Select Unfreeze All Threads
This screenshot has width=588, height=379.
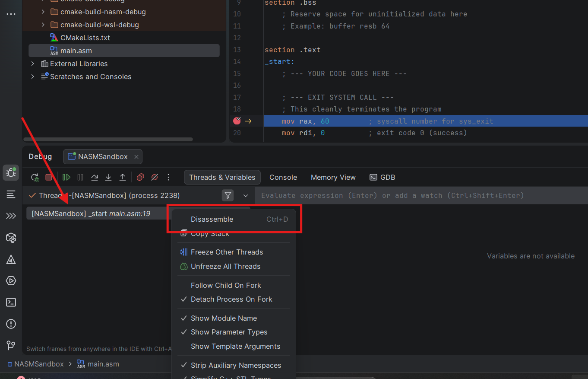click(x=234, y=266)
